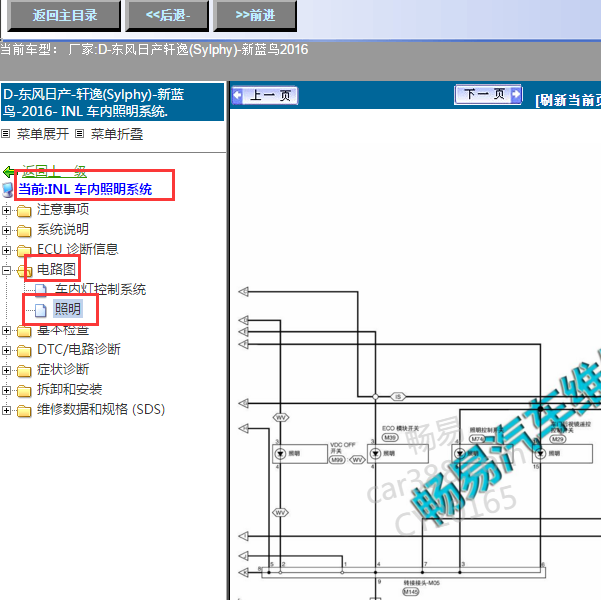The width and height of the screenshot is (601, 600).
Task: Click the 症状诊断 folder icon
Action: pyautogui.click(x=24, y=370)
